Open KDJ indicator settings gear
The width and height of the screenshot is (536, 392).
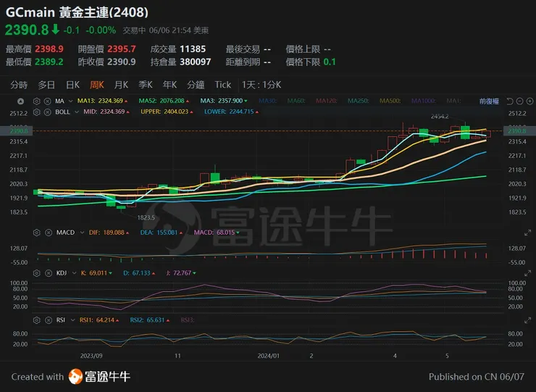(x=36, y=273)
